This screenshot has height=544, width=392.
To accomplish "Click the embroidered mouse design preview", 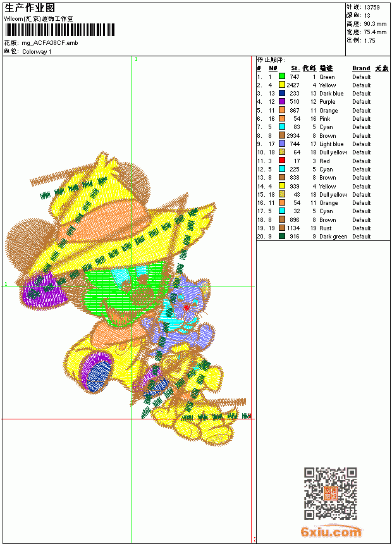I will [x=127, y=299].
